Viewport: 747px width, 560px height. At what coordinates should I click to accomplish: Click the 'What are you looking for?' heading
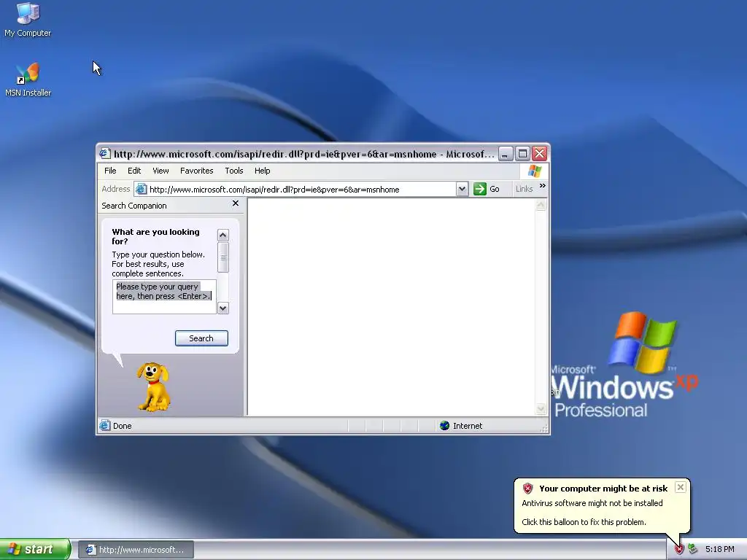(x=156, y=236)
